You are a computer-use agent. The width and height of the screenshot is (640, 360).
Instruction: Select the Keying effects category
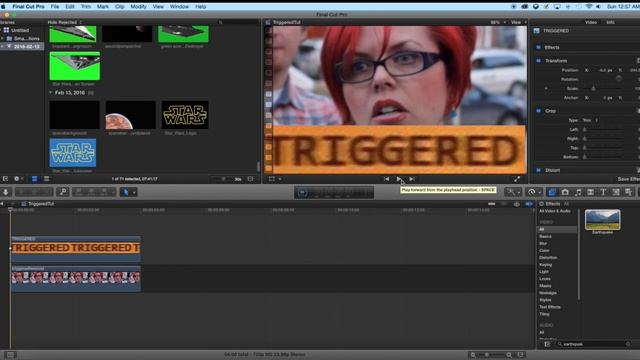545,264
